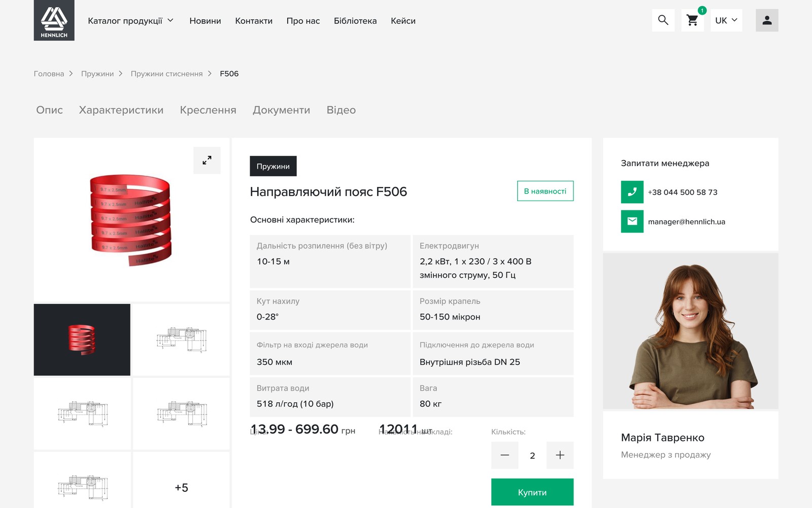Expand the Каталог продукції dropdown
Image resolution: width=812 pixels, height=508 pixels.
point(130,21)
